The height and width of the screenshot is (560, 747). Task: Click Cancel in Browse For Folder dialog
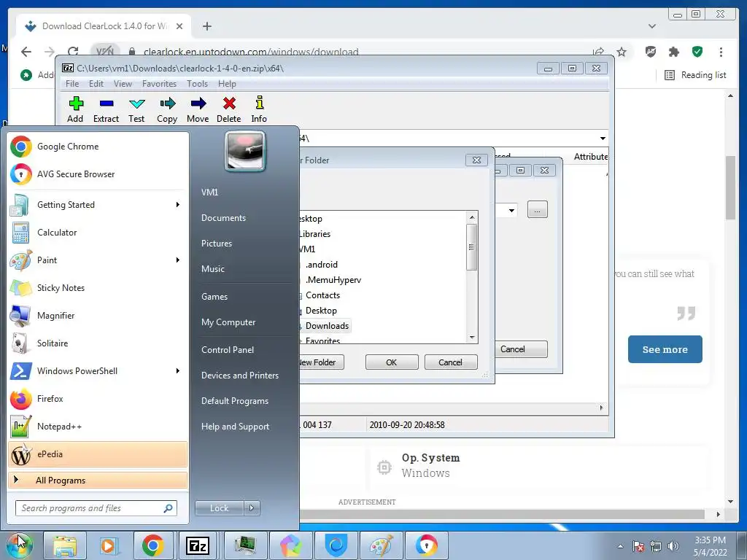(450, 362)
